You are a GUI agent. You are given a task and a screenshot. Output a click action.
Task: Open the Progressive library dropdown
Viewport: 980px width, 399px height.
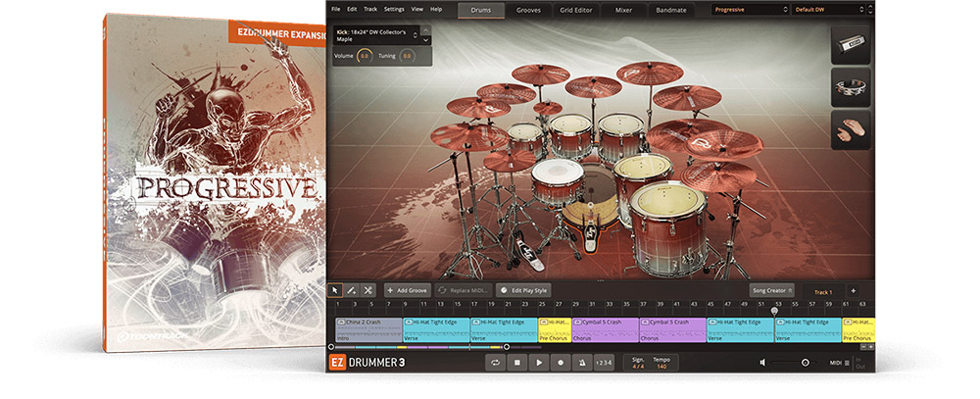coord(751,10)
